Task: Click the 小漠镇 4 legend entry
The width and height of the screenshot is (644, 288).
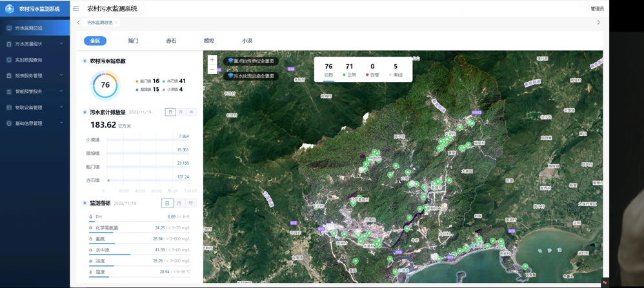Action: pos(173,90)
